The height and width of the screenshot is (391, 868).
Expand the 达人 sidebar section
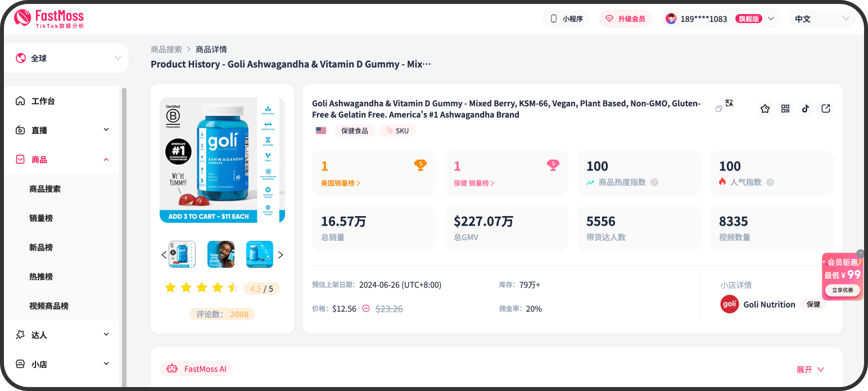62,334
